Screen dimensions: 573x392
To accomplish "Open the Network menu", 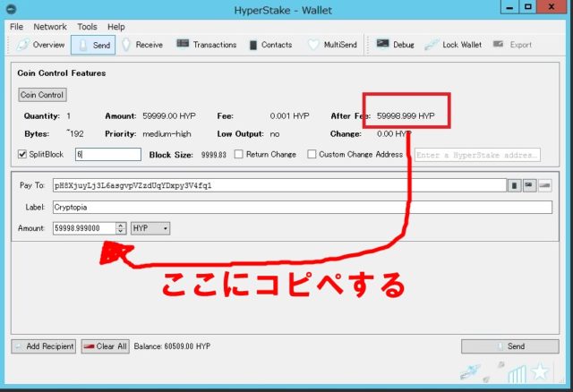I will click(50, 27).
